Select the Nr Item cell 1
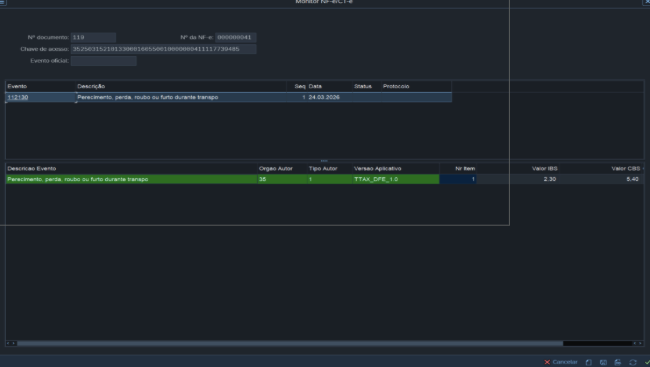 [x=458, y=179]
